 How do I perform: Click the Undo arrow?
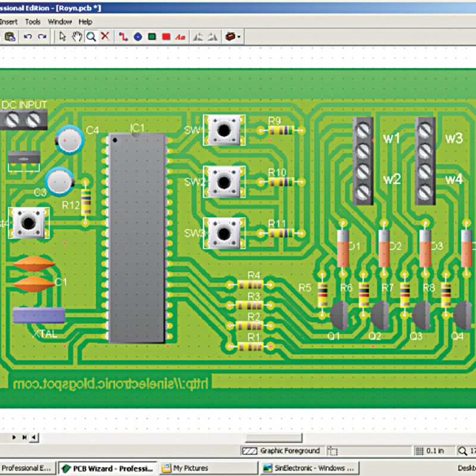(x=27, y=36)
